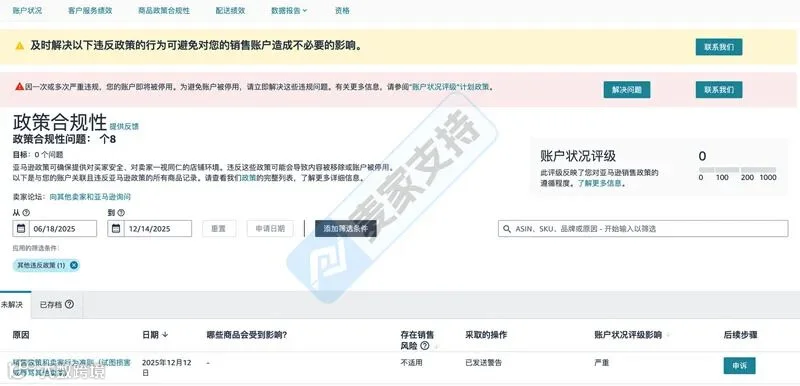Click the account health rating bar
Image resolution: width=800 pixels, height=386 pixels.
(738, 169)
